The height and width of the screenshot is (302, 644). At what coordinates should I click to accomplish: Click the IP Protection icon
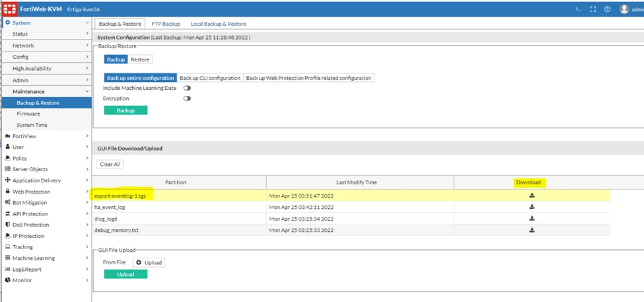(8, 236)
